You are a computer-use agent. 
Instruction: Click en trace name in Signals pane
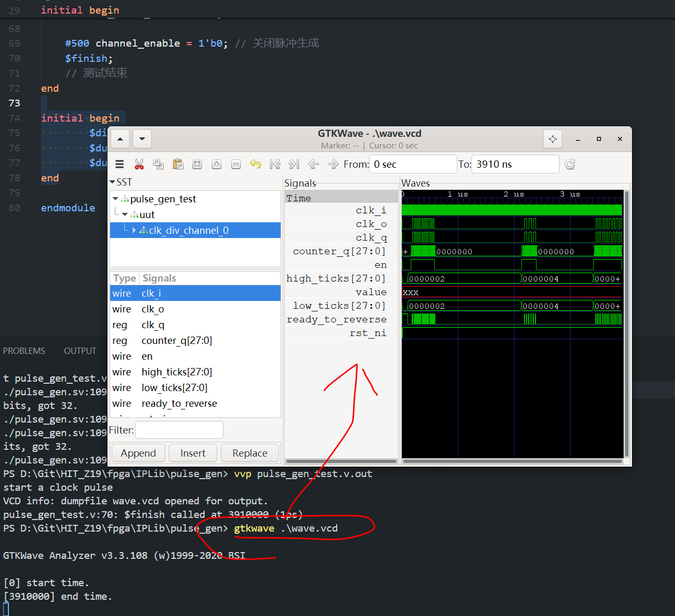point(381,265)
